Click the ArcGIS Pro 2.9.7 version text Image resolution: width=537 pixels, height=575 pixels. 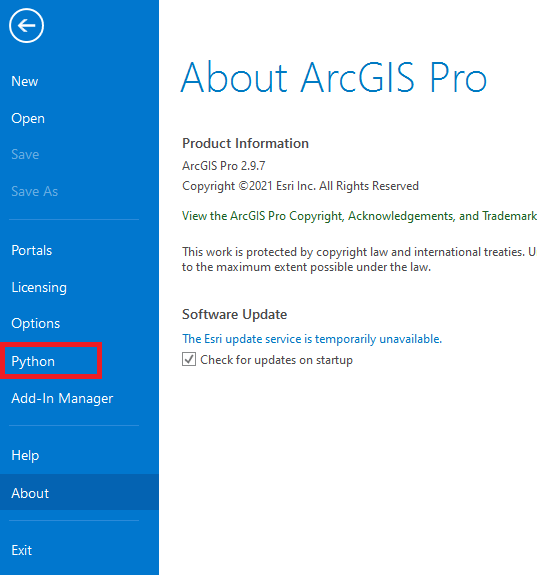click(223, 166)
